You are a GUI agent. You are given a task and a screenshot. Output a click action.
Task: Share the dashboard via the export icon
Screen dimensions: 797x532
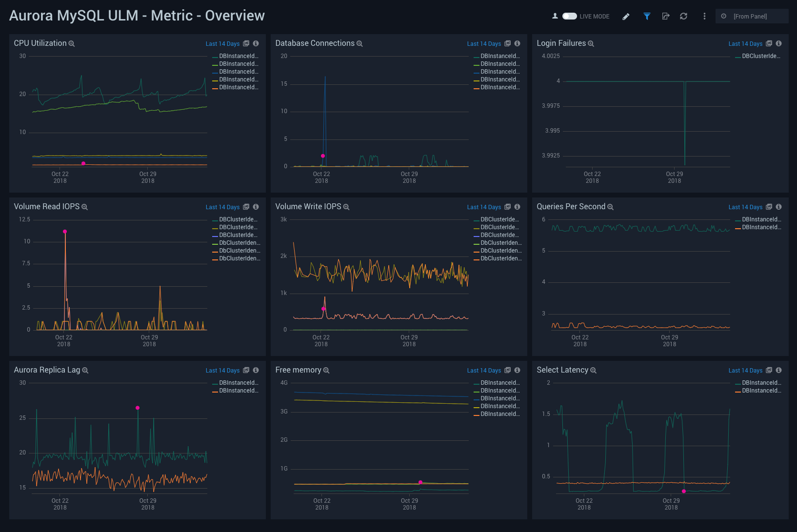[666, 16]
